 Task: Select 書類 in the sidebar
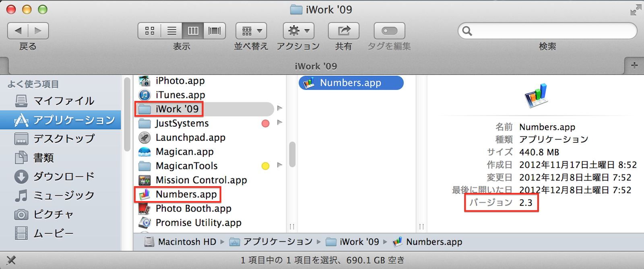click(60, 158)
